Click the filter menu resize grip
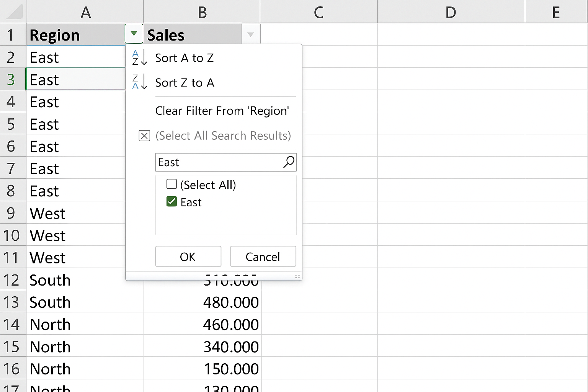The width and height of the screenshot is (588, 392). [x=297, y=276]
